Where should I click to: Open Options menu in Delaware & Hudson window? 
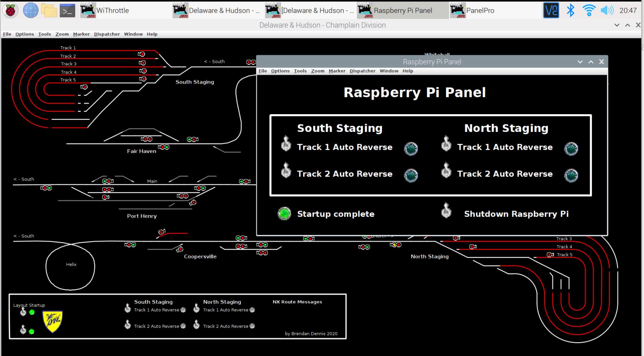[x=25, y=34]
